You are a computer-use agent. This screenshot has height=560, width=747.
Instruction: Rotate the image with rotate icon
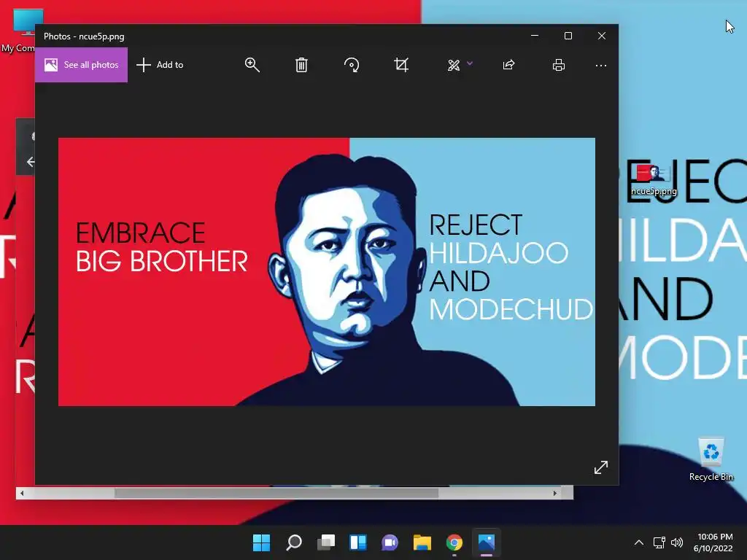tap(352, 65)
